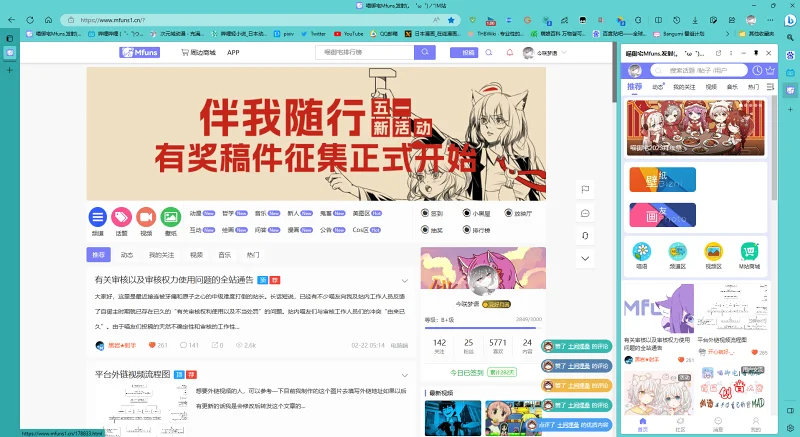Click the small magnifier icon beside 投稿
This screenshot has height=437, width=800.
click(489, 52)
